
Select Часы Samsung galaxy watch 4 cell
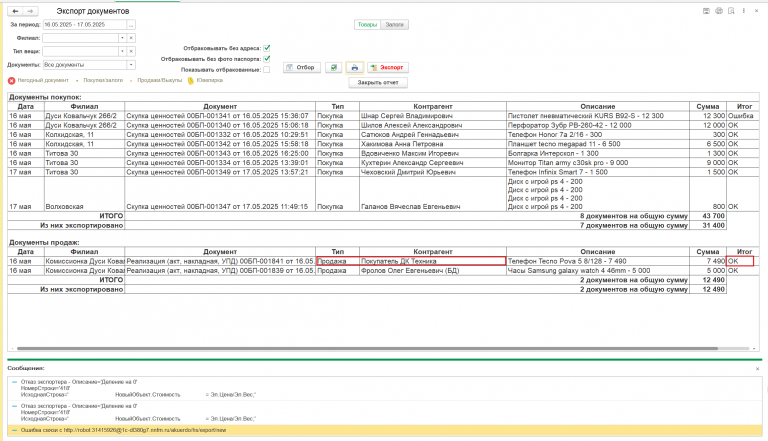pyautogui.click(x=598, y=270)
